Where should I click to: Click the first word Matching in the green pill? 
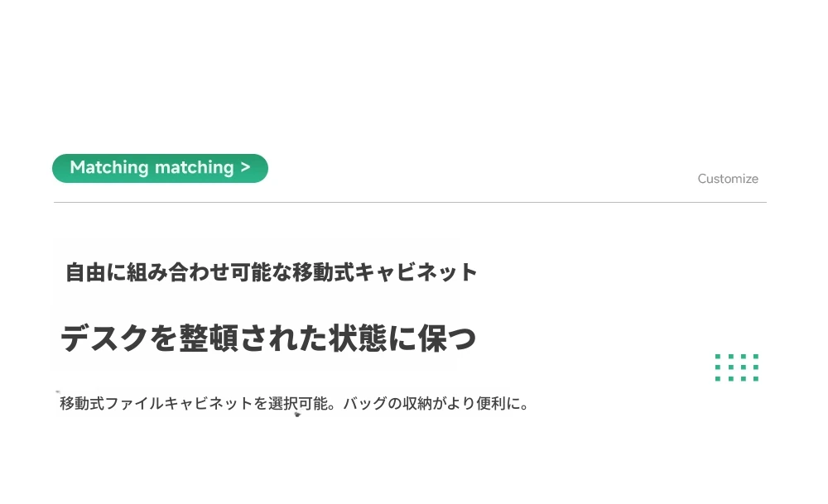coord(109,167)
